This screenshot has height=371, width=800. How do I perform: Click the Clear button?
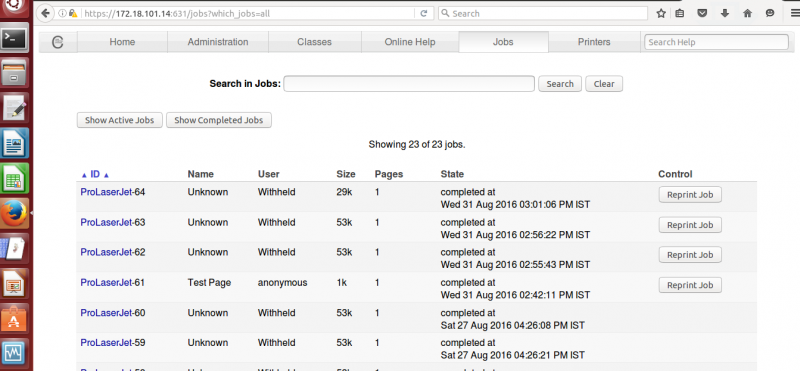[x=604, y=84]
